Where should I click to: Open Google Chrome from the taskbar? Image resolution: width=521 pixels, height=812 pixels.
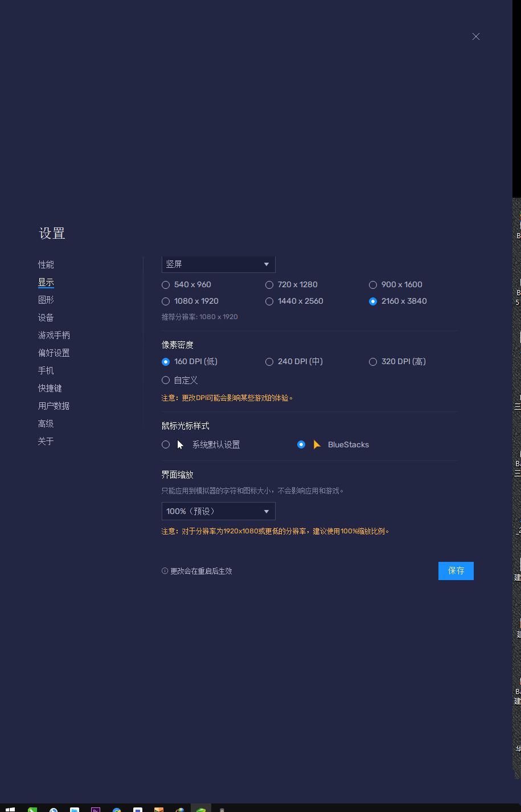point(117,809)
